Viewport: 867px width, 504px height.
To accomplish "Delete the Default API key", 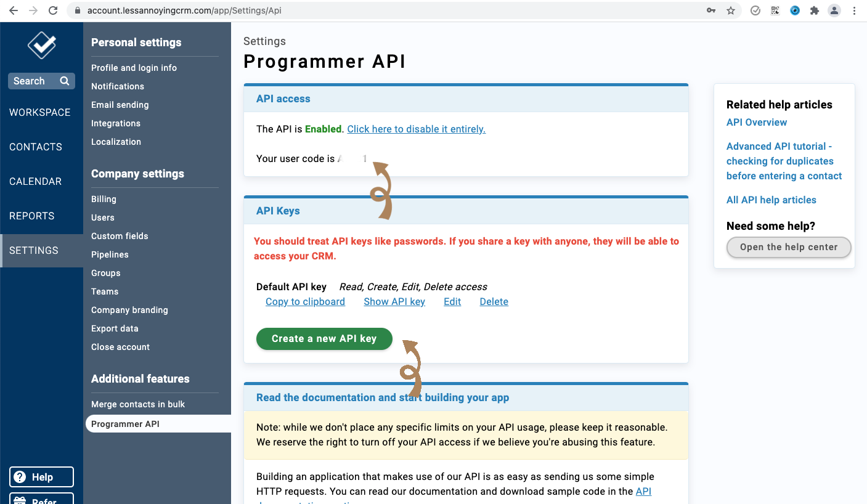I will [x=494, y=301].
